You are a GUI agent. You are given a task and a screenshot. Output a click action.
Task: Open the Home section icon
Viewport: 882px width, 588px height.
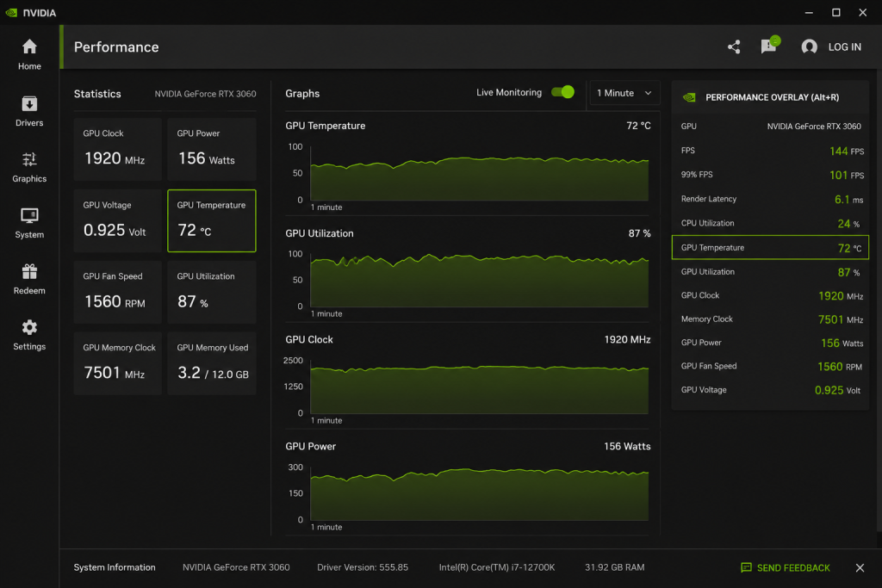click(x=29, y=46)
